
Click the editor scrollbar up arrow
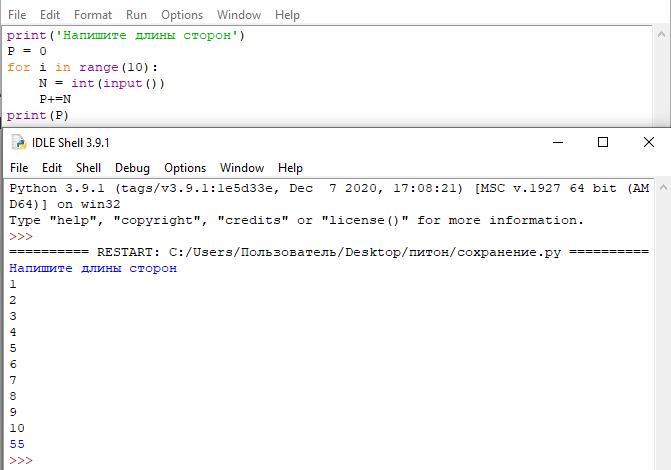(x=662, y=35)
